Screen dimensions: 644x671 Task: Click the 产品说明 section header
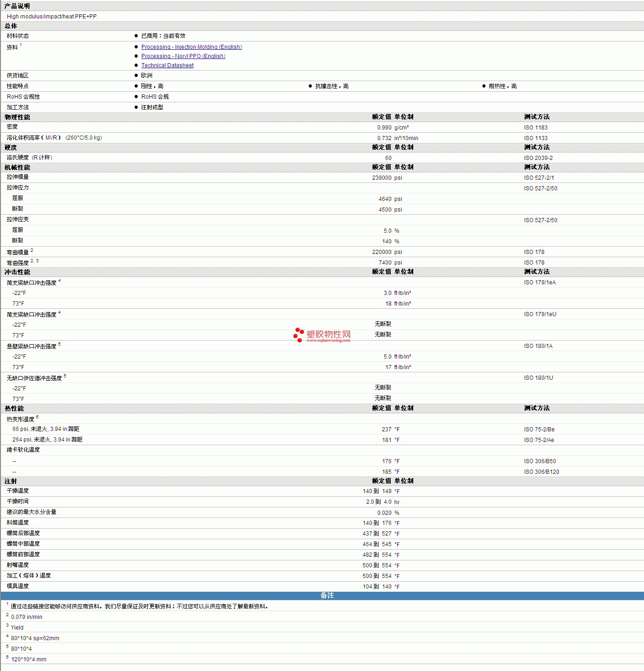17,6
